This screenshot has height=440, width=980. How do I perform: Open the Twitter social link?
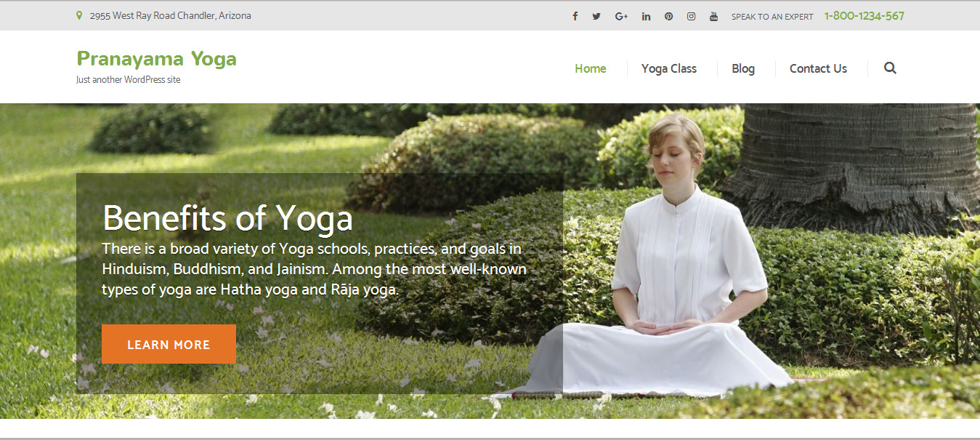point(596,16)
